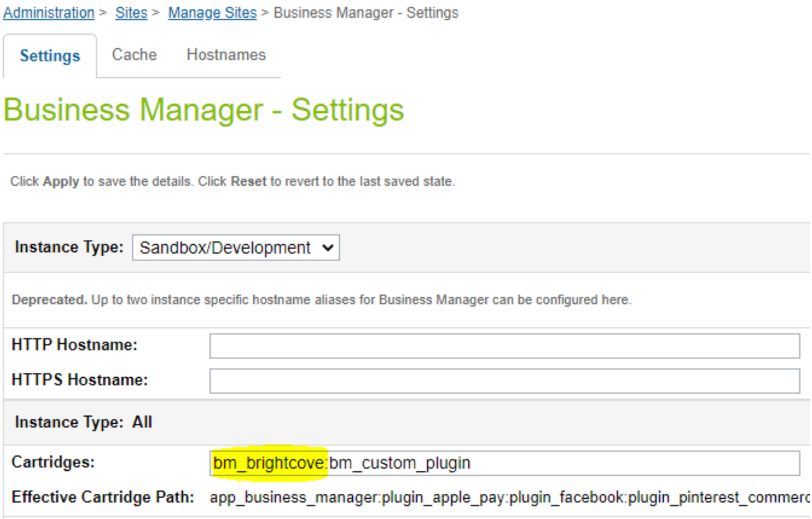
Task: Click the Manage Sites breadcrumb link
Action: 212,13
